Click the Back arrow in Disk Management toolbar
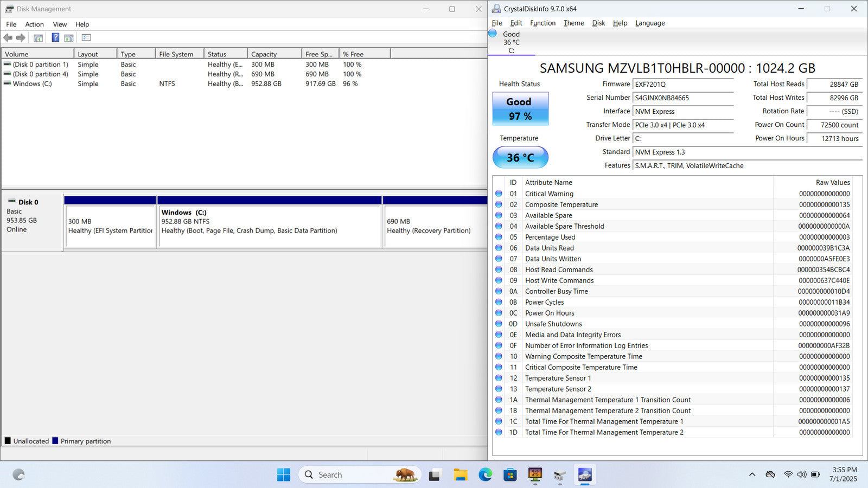 coord(8,38)
